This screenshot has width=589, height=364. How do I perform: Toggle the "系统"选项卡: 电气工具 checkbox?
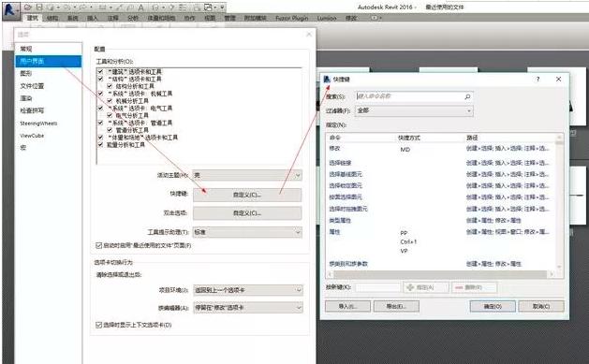pyautogui.click(x=100, y=108)
